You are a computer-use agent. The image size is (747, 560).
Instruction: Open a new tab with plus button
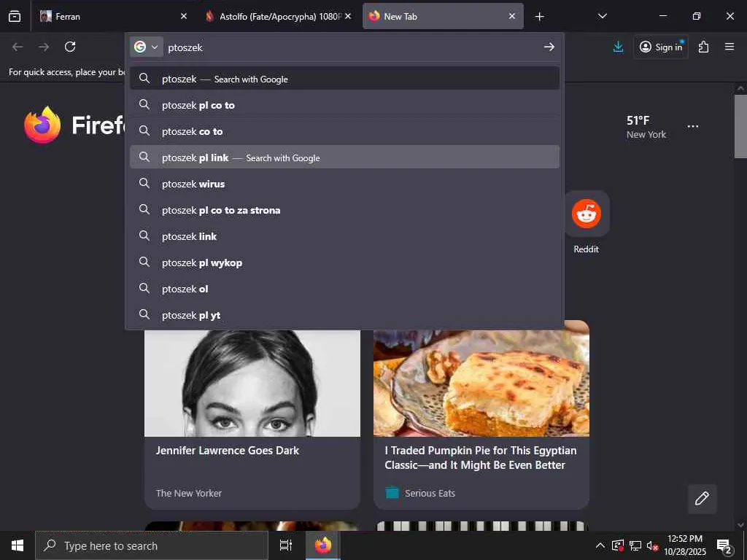(539, 17)
